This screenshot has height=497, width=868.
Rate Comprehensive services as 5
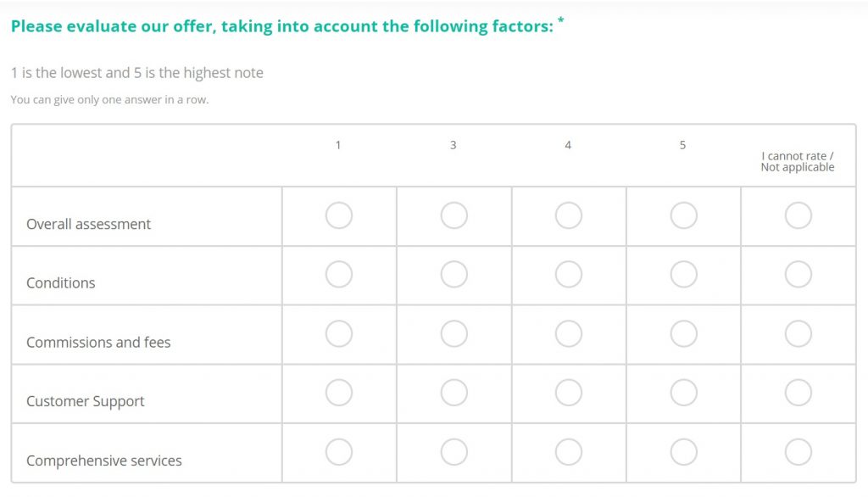pyautogui.click(x=684, y=452)
